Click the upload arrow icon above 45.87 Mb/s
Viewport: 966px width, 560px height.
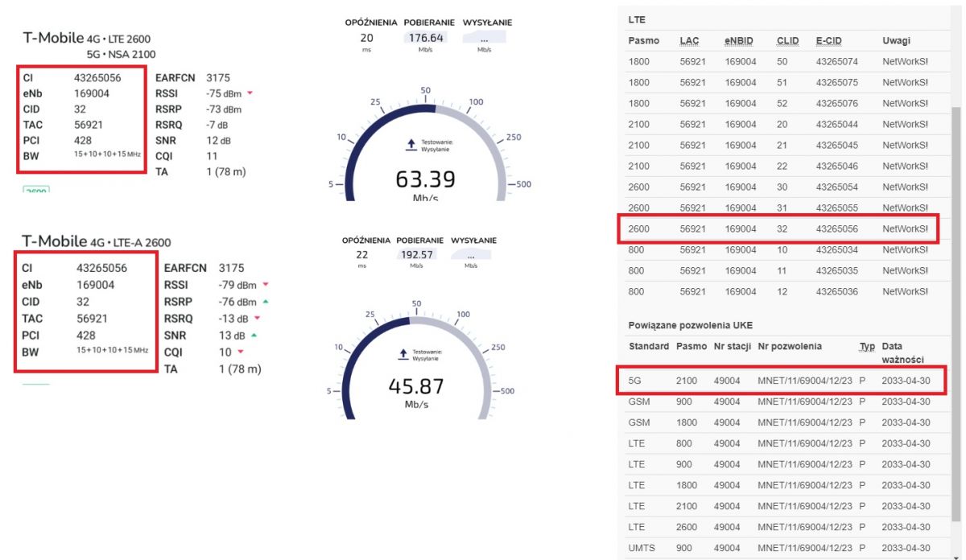(404, 355)
